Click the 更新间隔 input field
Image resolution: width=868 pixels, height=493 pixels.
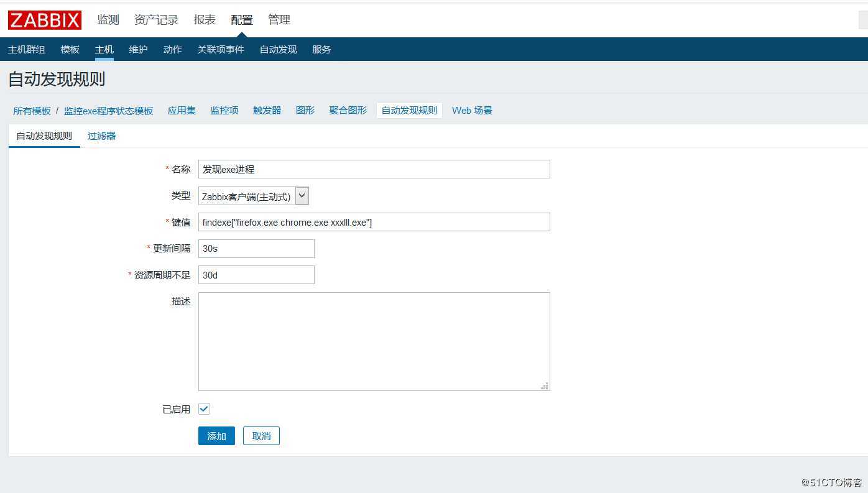pyautogui.click(x=256, y=248)
